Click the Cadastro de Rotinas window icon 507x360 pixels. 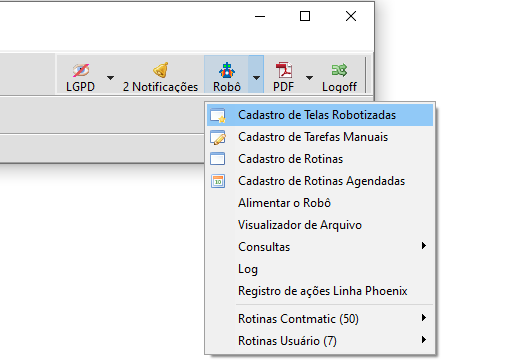[217, 159]
